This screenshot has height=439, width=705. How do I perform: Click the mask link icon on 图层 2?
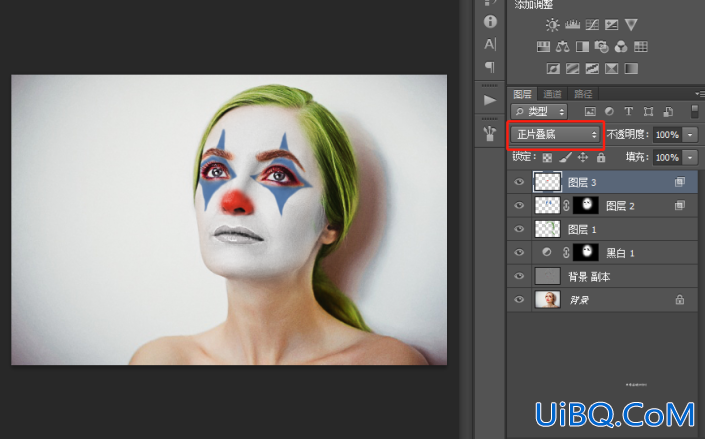[567, 206]
